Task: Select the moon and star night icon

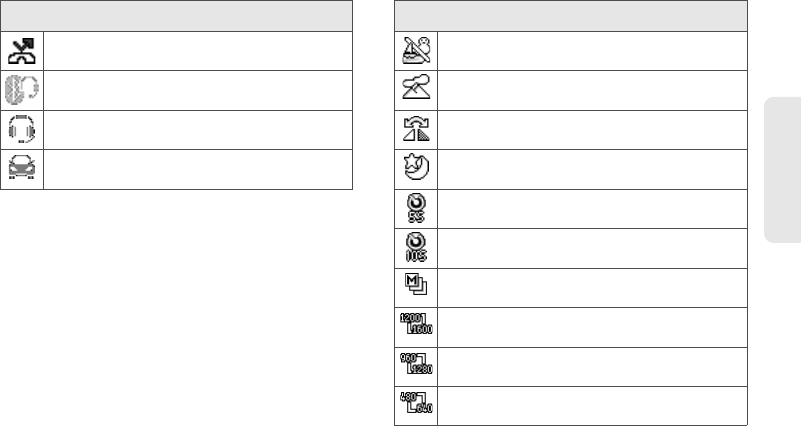Action: tap(416, 167)
